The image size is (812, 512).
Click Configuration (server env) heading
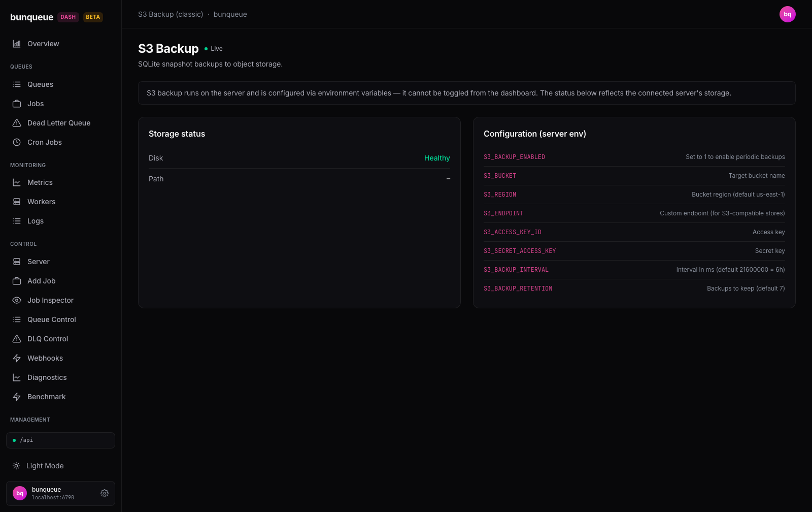[535, 134]
